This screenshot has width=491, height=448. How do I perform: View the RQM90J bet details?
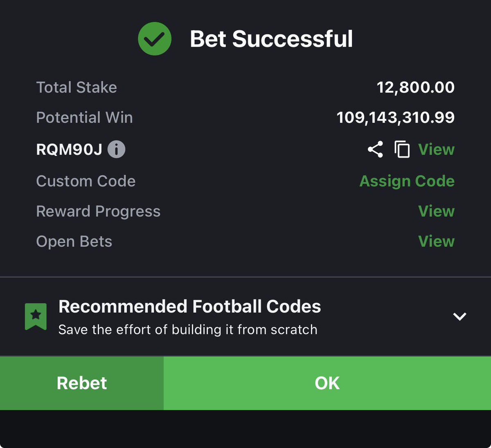436,149
